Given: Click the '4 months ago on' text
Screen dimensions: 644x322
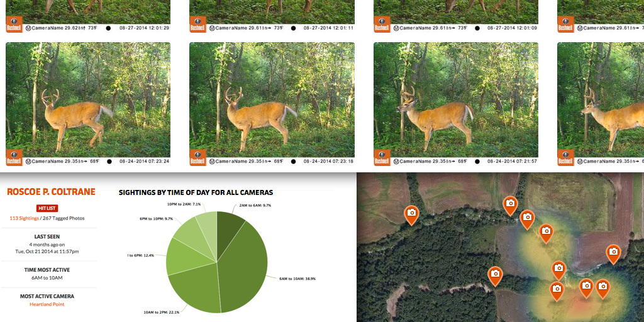Looking at the screenshot, I should (47, 245).
